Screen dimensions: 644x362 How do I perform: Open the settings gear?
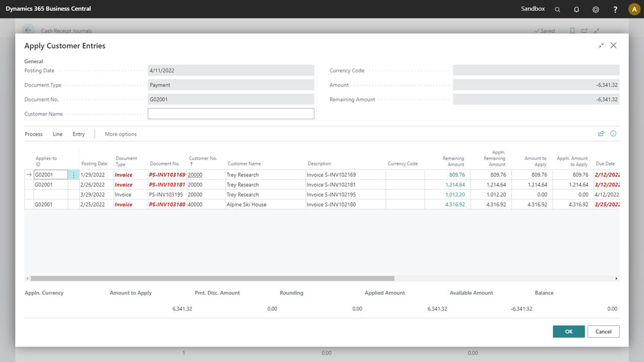click(596, 9)
